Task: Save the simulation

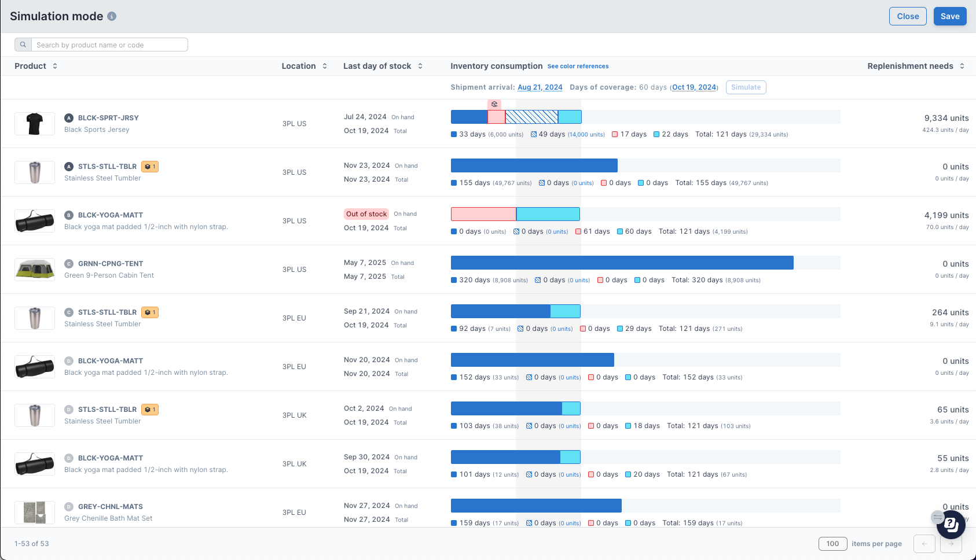Action: pyautogui.click(x=949, y=16)
